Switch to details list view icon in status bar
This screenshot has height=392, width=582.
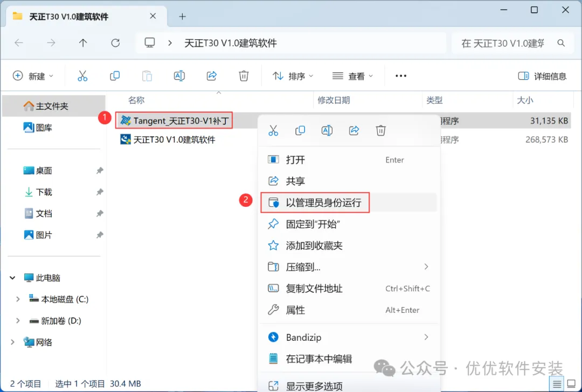tap(556, 384)
